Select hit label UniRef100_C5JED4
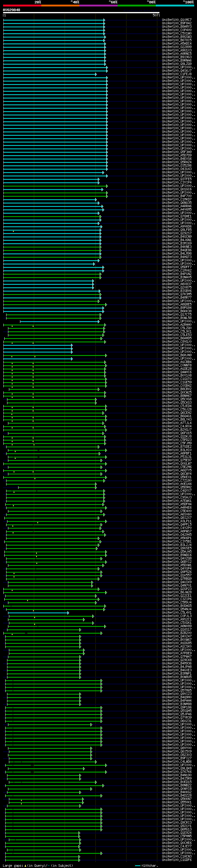 tap(177, 406)
